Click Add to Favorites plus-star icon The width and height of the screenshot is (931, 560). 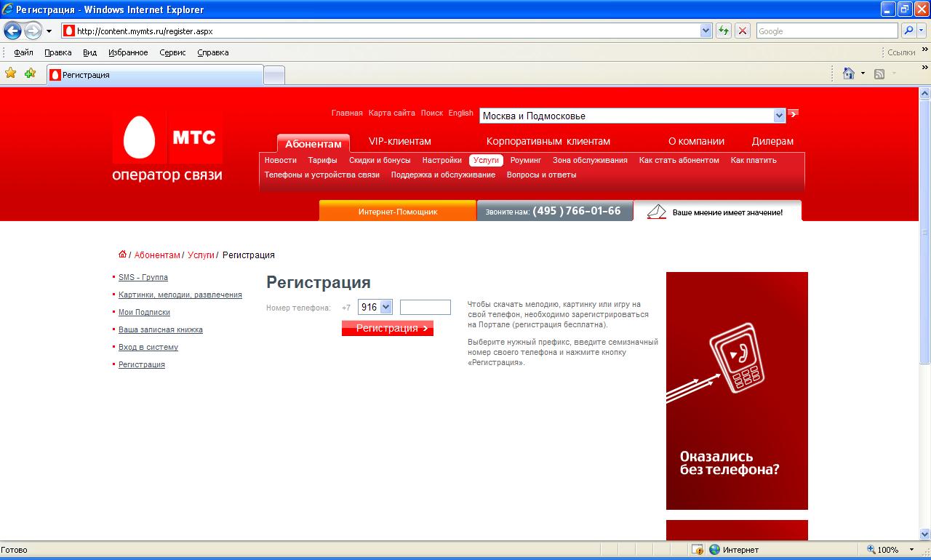click(x=30, y=73)
